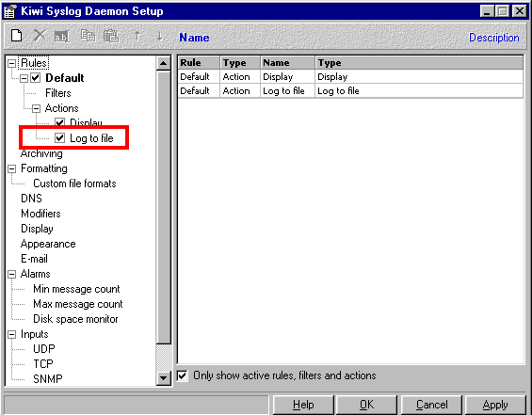Viewport: 532px width, 415px height.
Task: Toggle the Display action checkbox
Action: (x=59, y=122)
